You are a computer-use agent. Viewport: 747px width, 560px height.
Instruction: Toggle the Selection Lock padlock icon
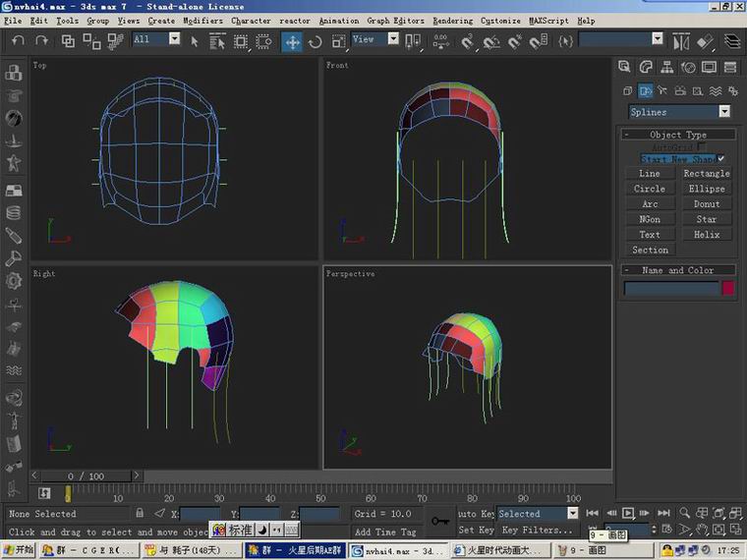pos(140,513)
